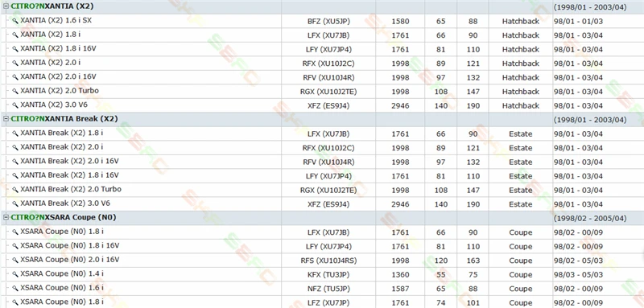
Task: Click engine code XFZ (ES9J4) in Estate row
Action: click(328, 204)
